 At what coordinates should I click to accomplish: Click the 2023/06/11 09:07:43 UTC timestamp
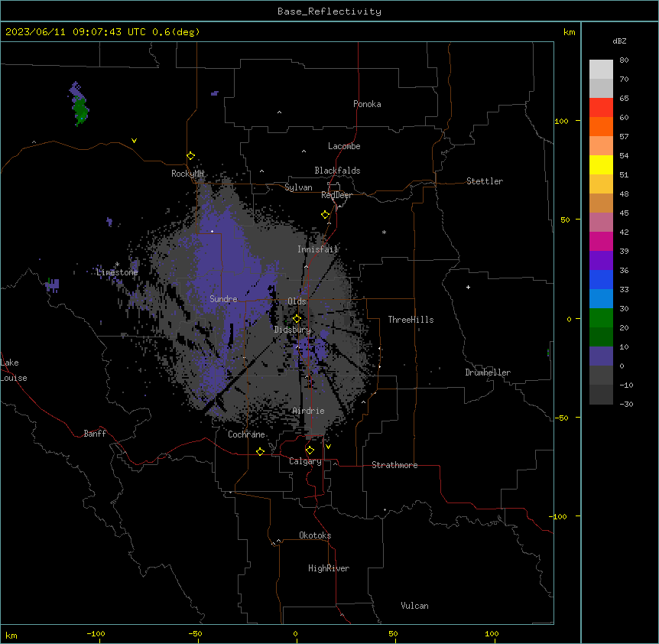point(75,32)
